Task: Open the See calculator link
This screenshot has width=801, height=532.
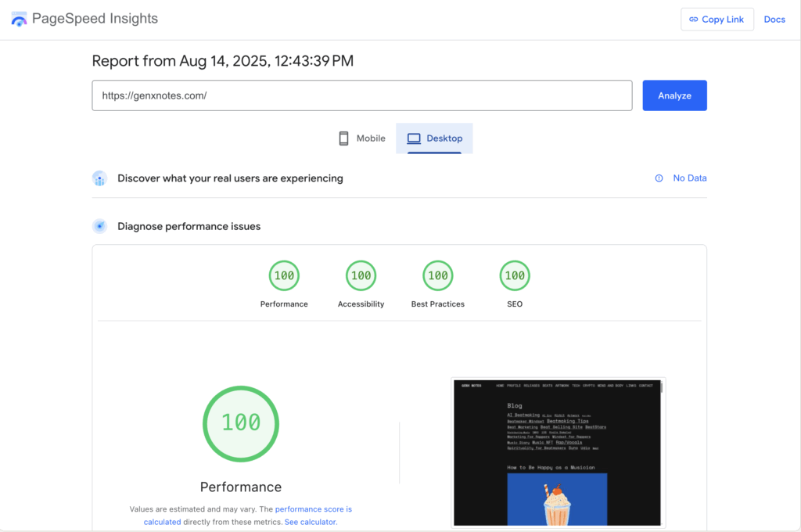Action: (x=311, y=523)
